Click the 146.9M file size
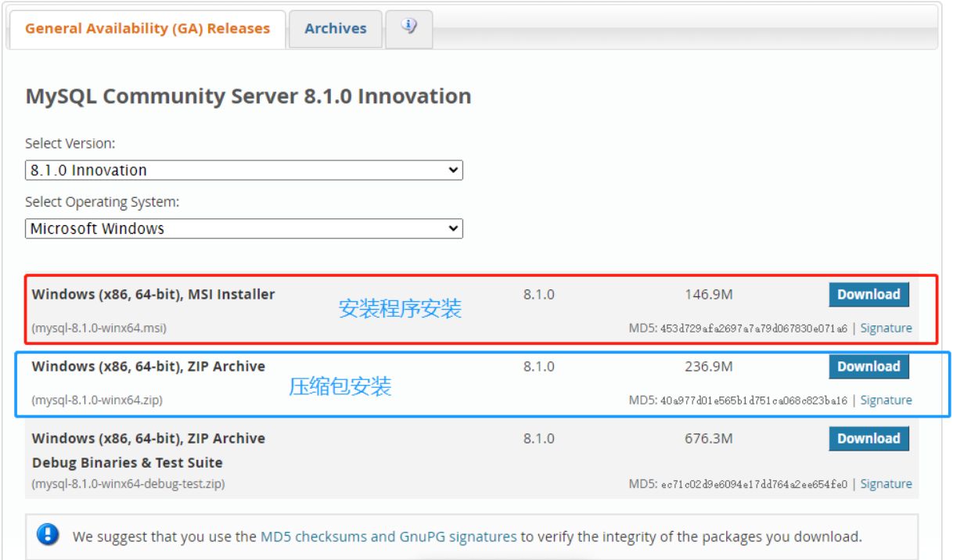Viewport: 953px width, 560px height. coord(709,295)
